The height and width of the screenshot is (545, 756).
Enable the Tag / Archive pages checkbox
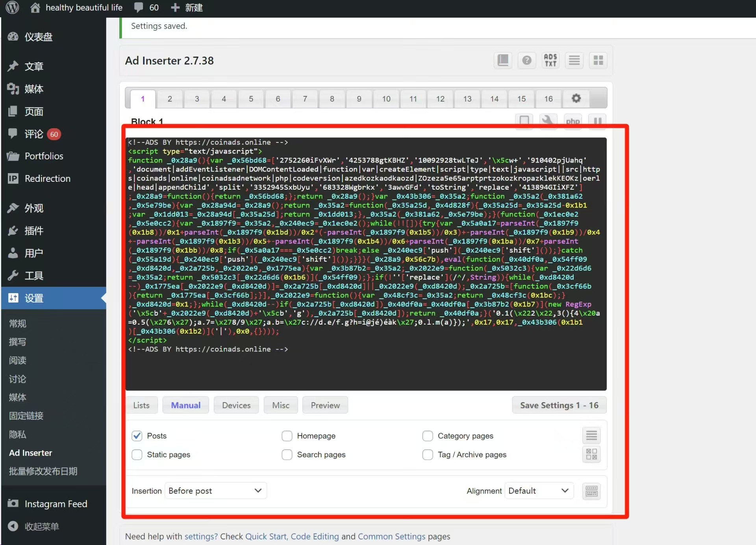[428, 454]
